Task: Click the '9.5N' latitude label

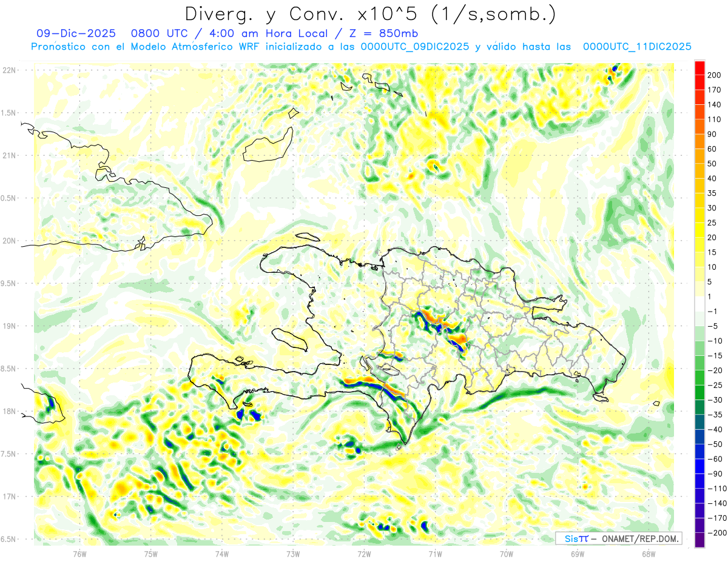Action: click(x=9, y=284)
